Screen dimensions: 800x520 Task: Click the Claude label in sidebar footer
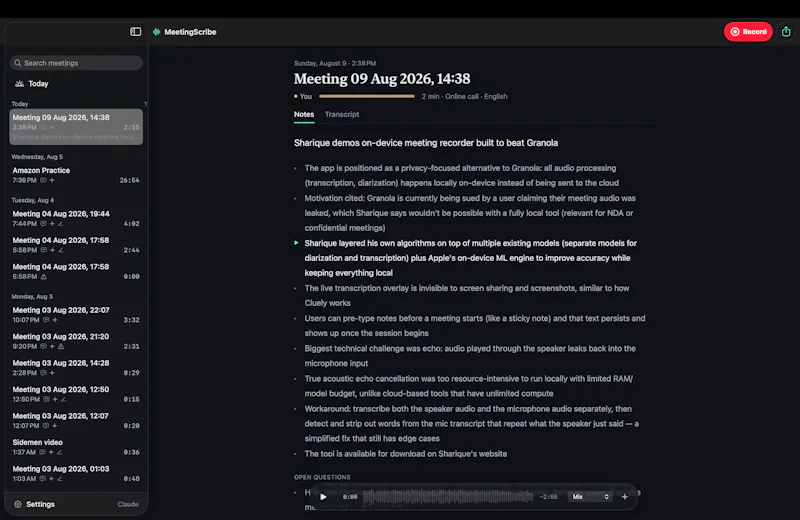click(x=128, y=504)
